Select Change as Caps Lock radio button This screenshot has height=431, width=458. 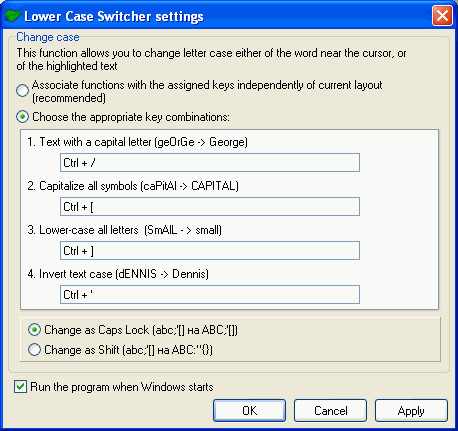click(34, 330)
